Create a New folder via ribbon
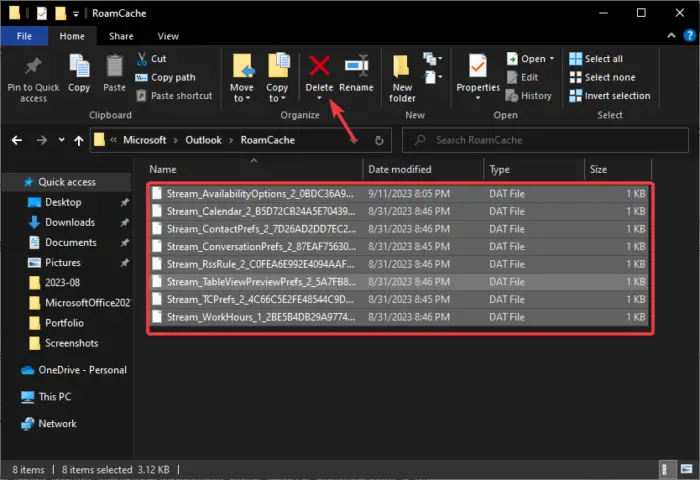This screenshot has height=480, width=700. point(402,66)
